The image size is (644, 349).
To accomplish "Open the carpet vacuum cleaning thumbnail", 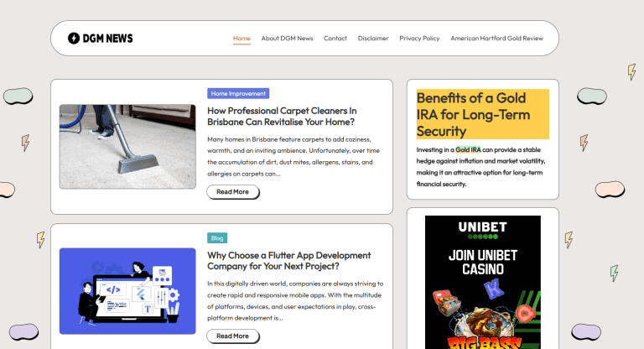I will coord(127,147).
